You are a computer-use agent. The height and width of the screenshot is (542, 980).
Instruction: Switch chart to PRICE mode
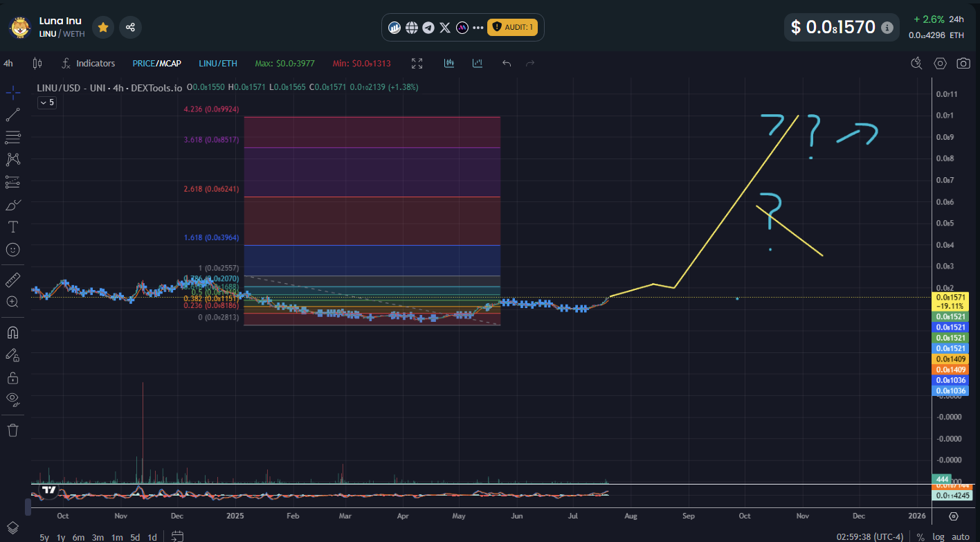point(143,63)
